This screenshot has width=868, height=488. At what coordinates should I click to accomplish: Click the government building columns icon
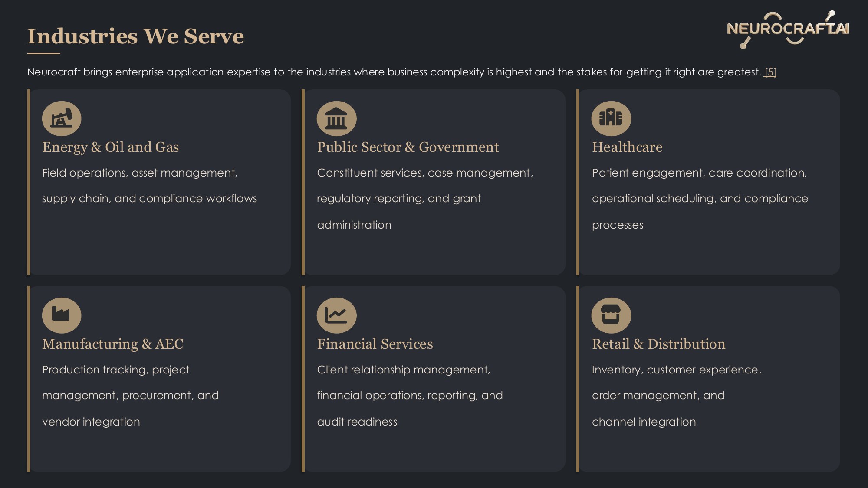coord(336,118)
